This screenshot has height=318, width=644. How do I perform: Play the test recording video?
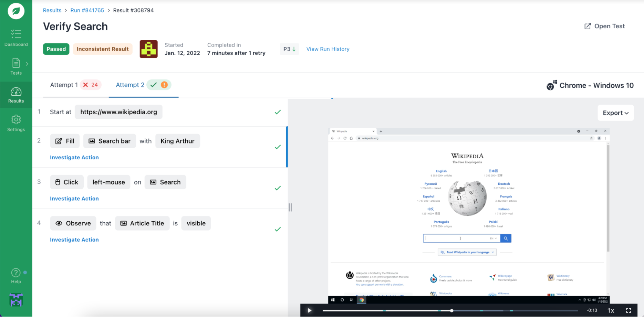pos(309,310)
